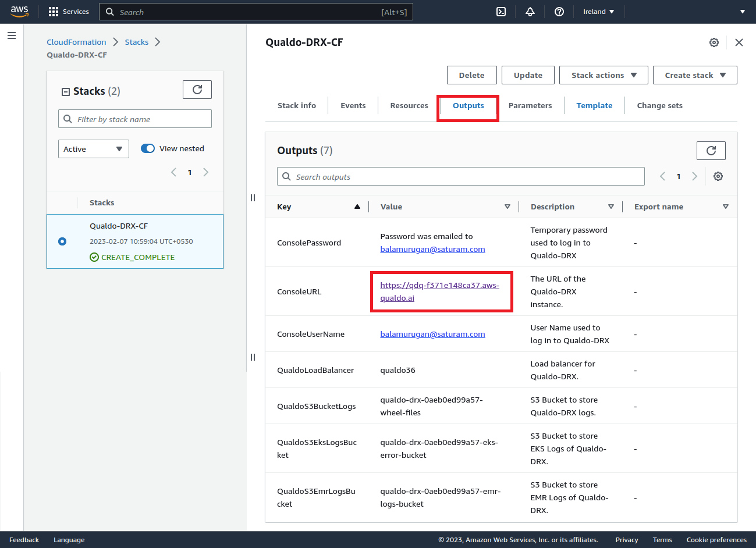
Task: Open the Terms footer link
Action: tap(662, 540)
